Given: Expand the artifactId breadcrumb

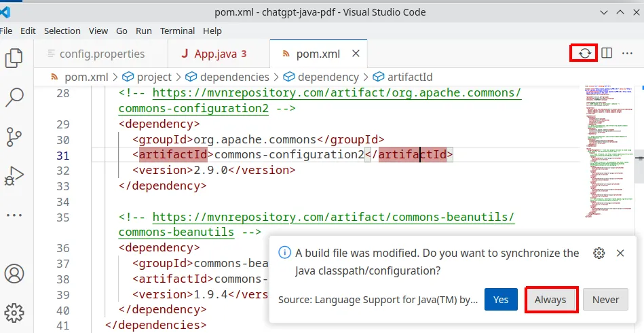Looking at the screenshot, I should coord(403,77).
